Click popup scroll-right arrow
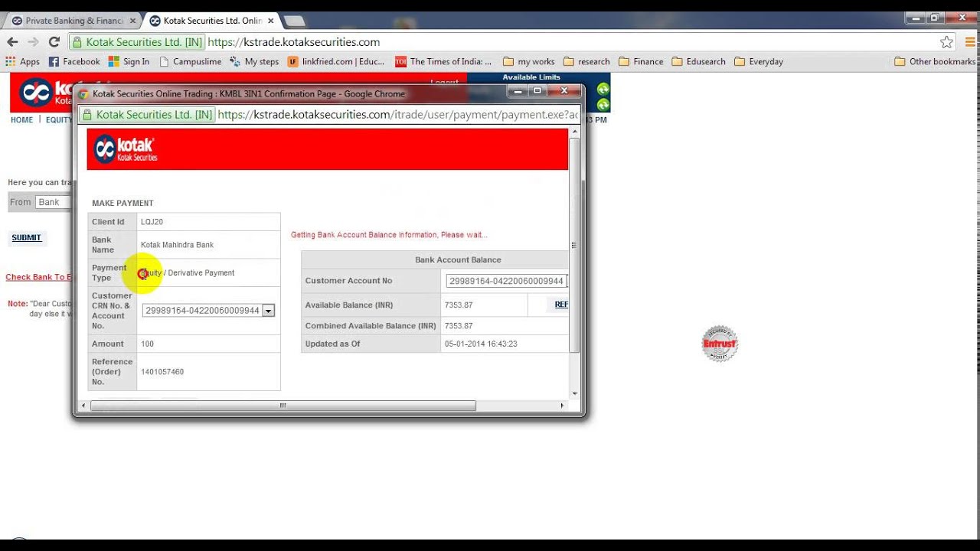This screenshot has width=980, height=551. point(563,406)
